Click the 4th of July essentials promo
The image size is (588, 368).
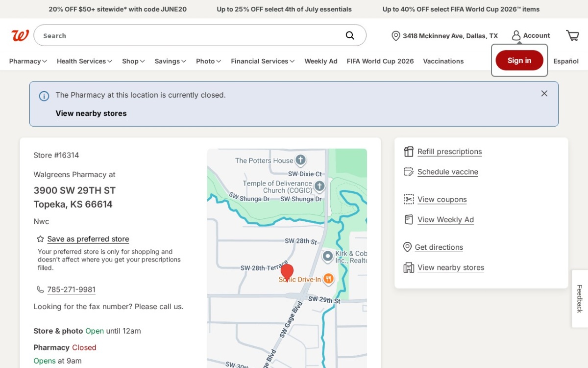284,9
